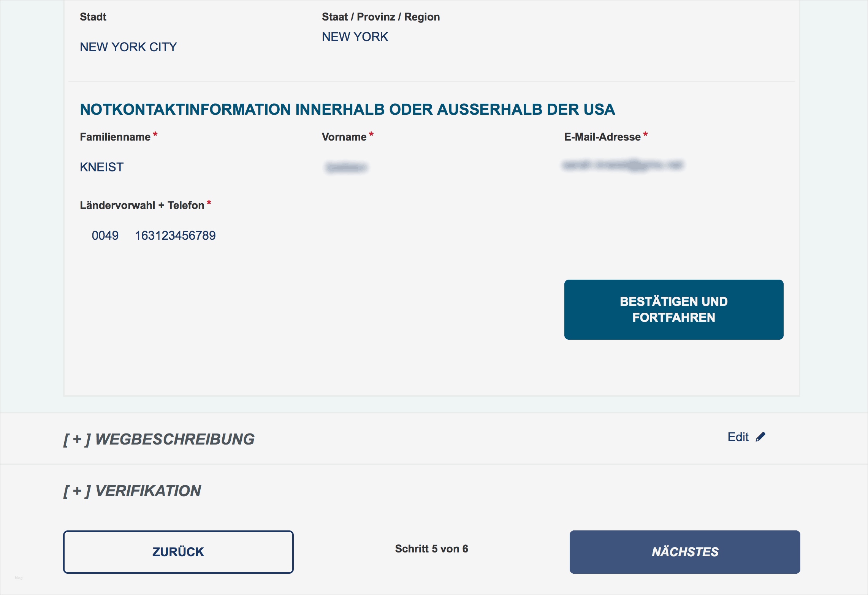
Task: Click the blurred Vorname field value
Action: (346, 167)
